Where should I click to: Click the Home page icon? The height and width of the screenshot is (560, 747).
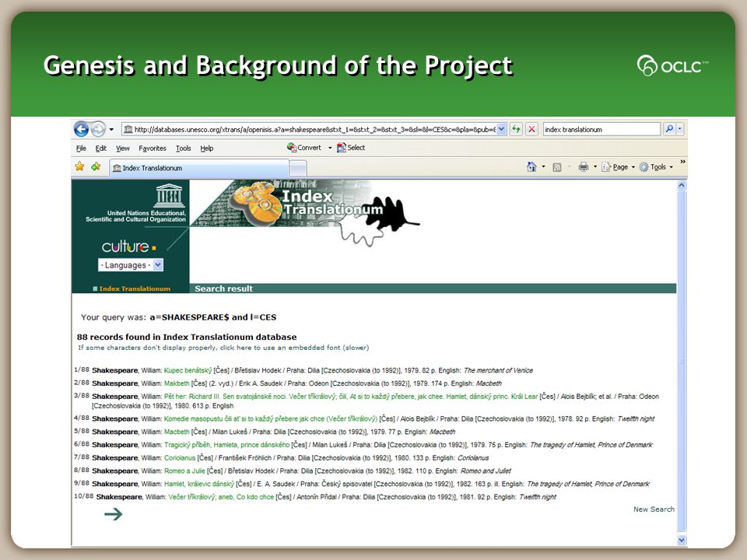(x=531, y=166)
